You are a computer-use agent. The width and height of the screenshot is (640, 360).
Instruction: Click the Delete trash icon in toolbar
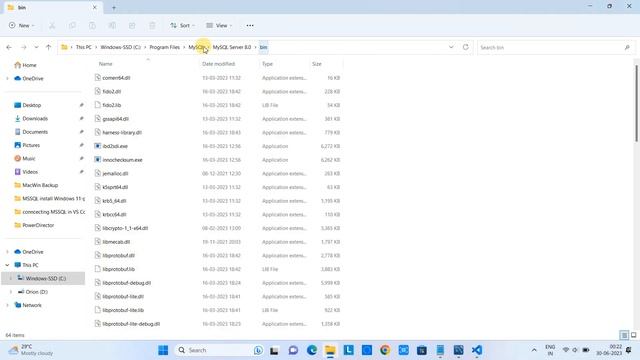point(152,25)
